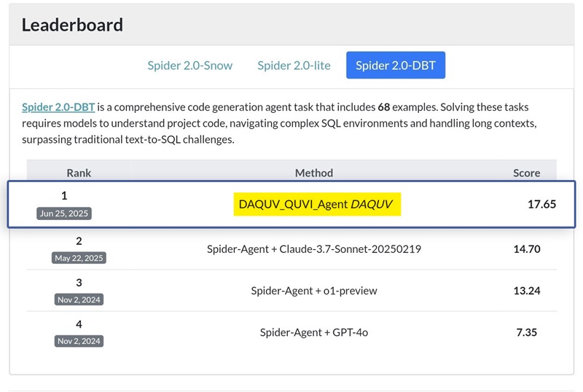583x392 pixels.
Task: Select the highlighted DAQUV_QUVI_Agent method entry
Action: pos(319,205)
